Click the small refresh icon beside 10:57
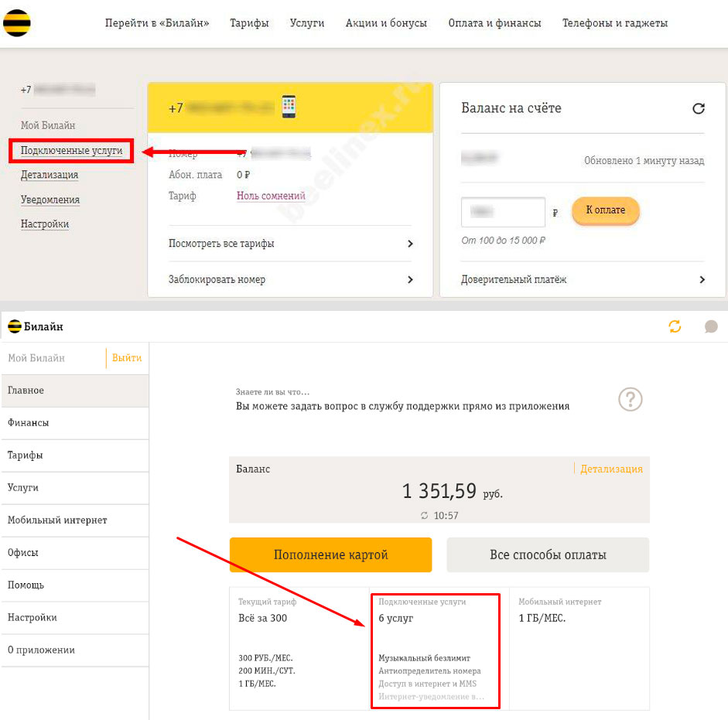This screenshot has height=720, width=728. tap(424, 516)
